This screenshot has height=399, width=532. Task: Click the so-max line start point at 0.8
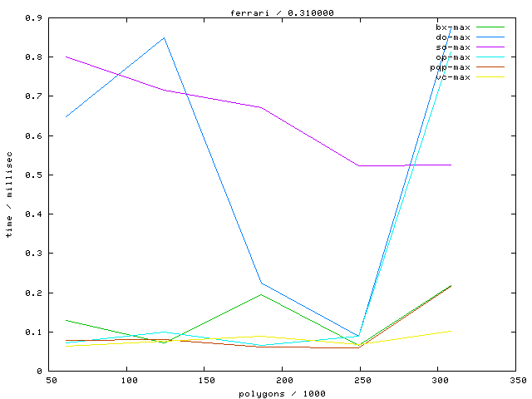point(66,57)
